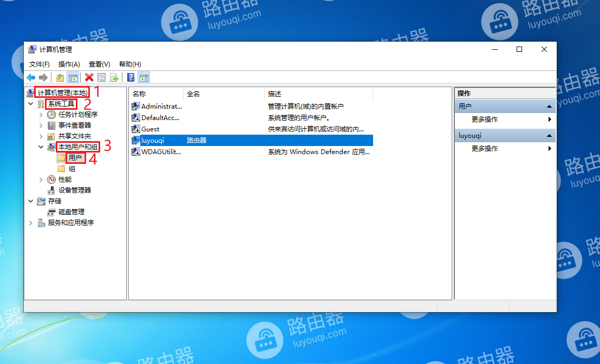
Task: Click the DefaultAccount user icon
Action: click(x=136, y=118)
